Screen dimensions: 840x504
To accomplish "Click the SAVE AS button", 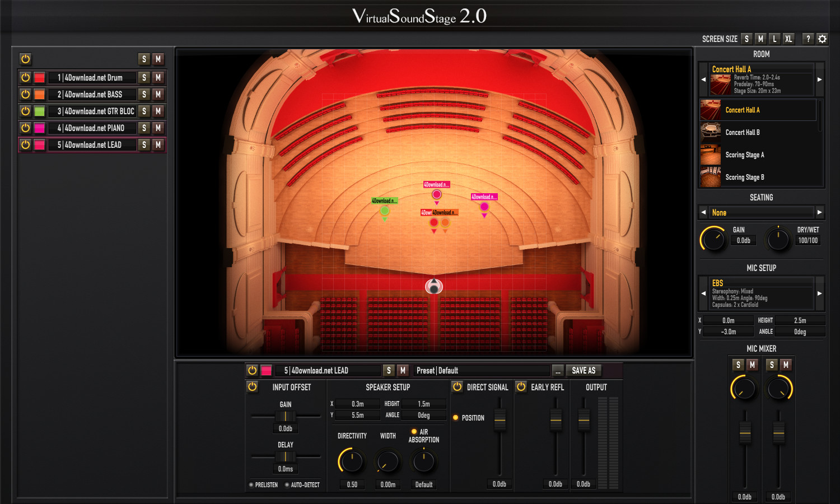I will (584, 371).
